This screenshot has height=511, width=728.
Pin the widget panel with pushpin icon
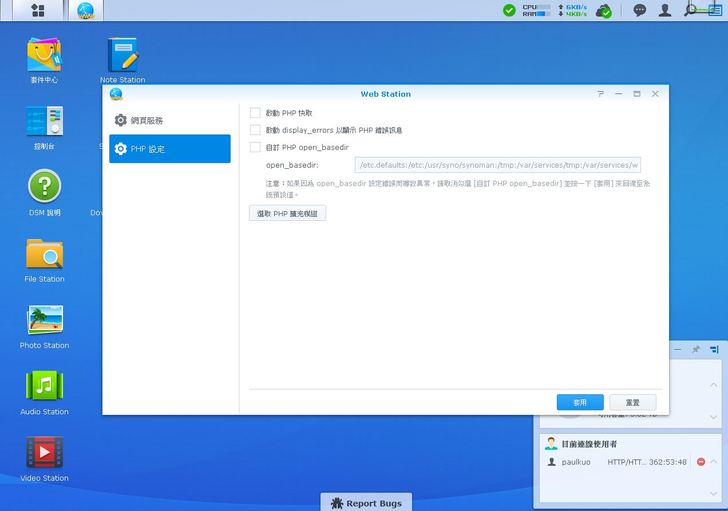(696, 349)
